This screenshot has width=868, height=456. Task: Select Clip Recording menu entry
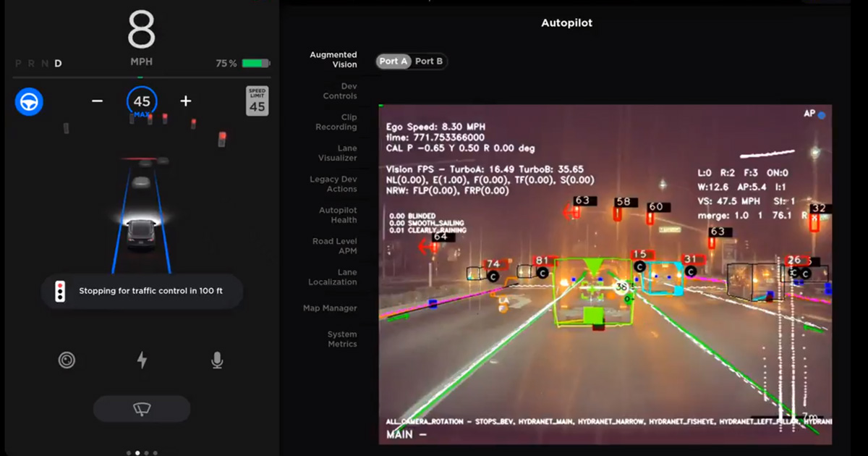click(336, 122)
